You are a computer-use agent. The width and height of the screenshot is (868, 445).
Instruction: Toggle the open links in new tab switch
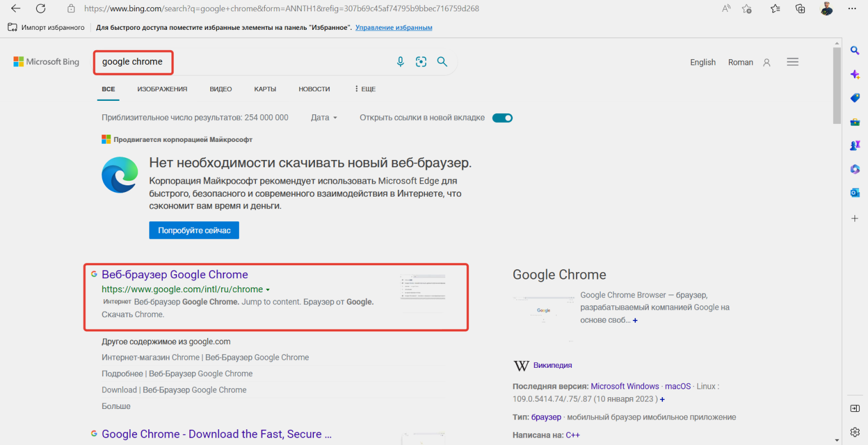tap(502, 118)
